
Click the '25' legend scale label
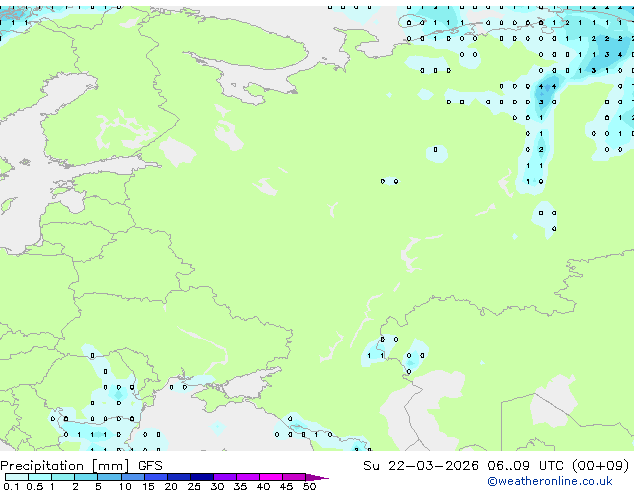[x=194, y=486]
